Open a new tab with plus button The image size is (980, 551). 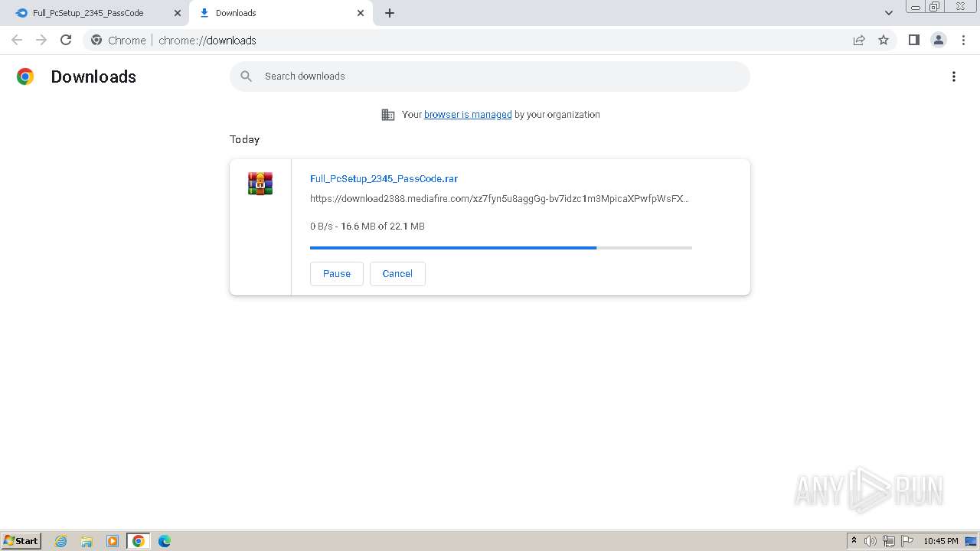coord(390,13)
